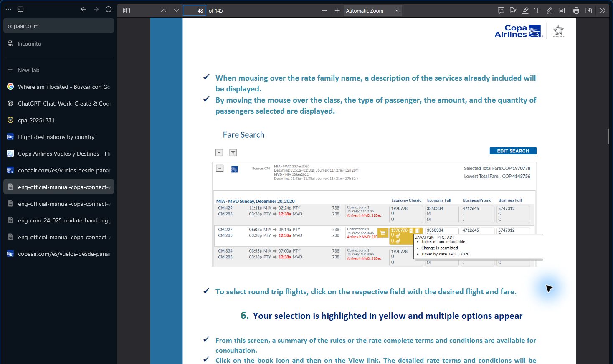
Task: Select the 'Flight destinations by country' tab
Action: [58, 137]
